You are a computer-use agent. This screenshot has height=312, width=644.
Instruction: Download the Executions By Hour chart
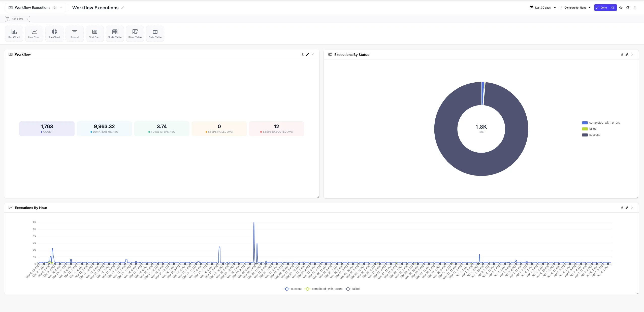tap(622, 208)
